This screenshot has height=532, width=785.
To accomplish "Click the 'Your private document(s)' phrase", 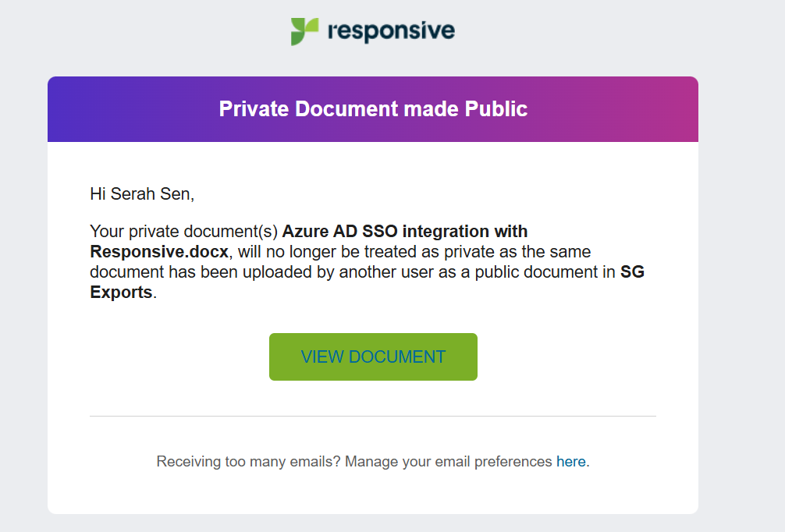I will [x=183, y=231].
